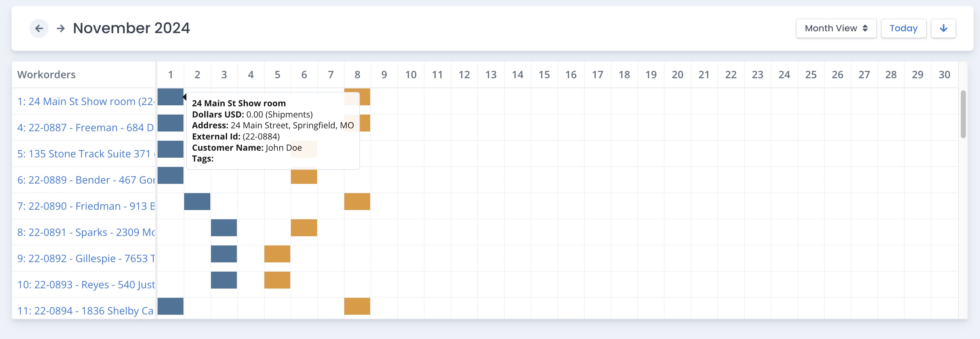Open the Month View dropdown selector

pos(836,28)
